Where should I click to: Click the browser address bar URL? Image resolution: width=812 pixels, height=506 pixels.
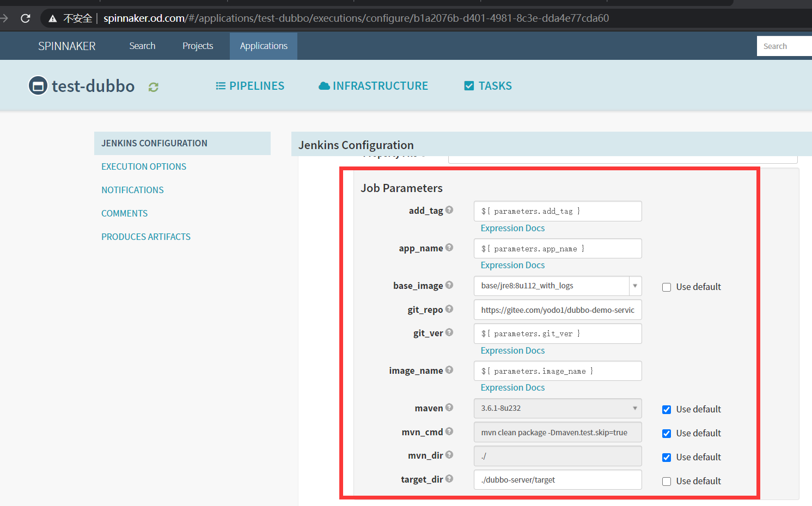(356, 18)
